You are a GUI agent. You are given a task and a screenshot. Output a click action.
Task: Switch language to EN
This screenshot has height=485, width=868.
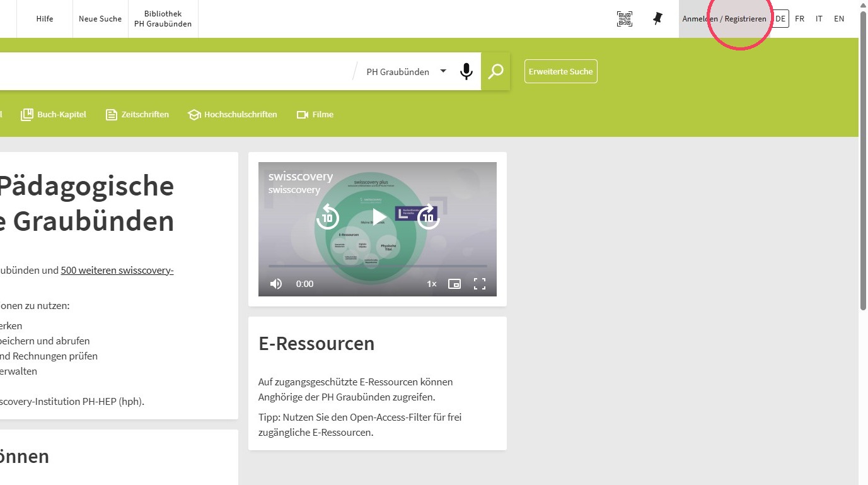[x=839, y=19]
